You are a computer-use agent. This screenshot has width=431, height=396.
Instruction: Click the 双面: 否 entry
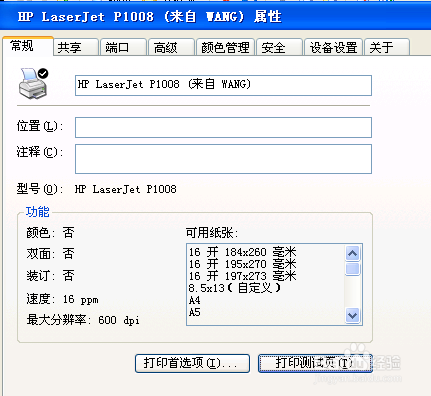pos(50,254)
